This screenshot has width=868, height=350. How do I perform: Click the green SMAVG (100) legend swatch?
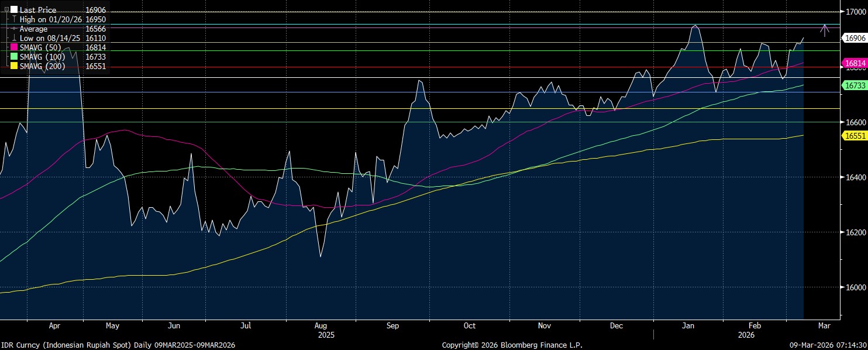pyautogui.click(x=14, y=57)
